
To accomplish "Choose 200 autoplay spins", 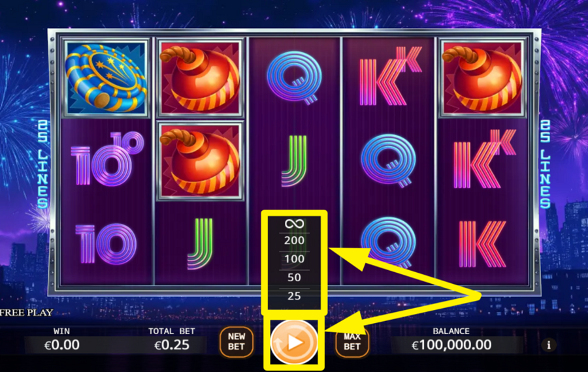I will pos(295,241).
